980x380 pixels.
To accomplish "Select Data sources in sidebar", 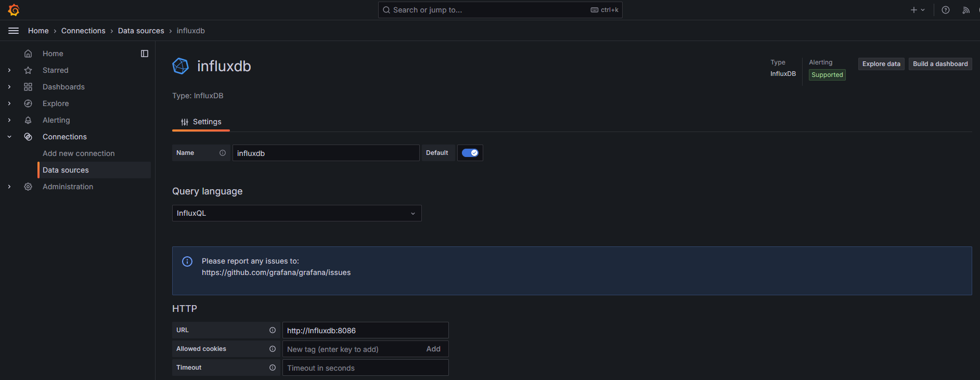I will pos(94,170).
